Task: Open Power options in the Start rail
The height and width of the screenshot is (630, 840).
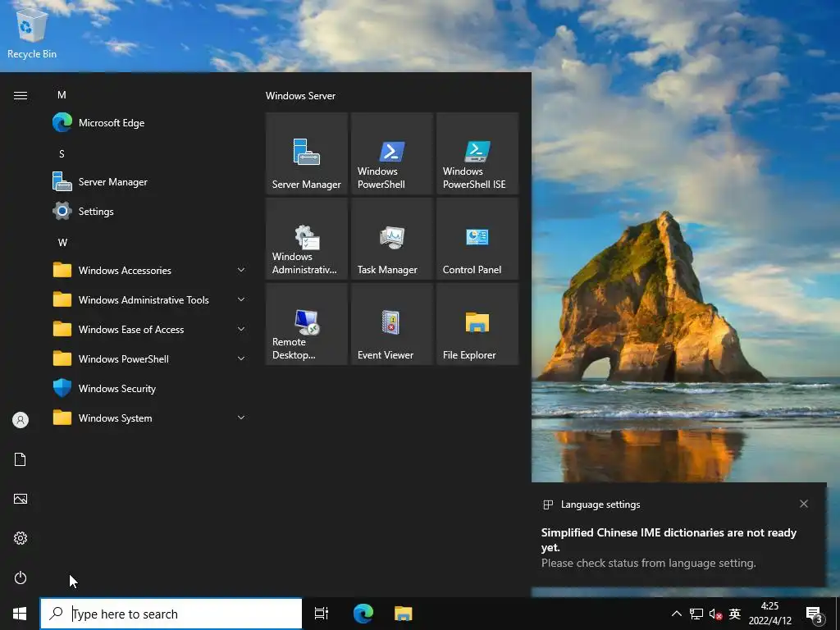Action: pos(21,577)
